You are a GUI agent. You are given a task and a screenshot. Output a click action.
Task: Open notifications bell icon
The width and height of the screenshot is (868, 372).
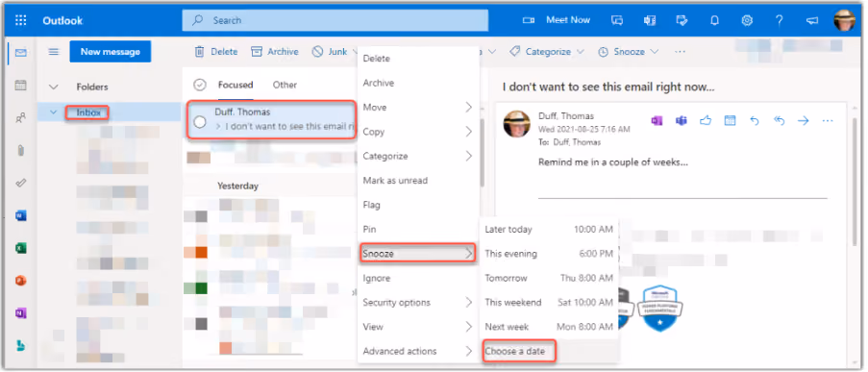714,20
